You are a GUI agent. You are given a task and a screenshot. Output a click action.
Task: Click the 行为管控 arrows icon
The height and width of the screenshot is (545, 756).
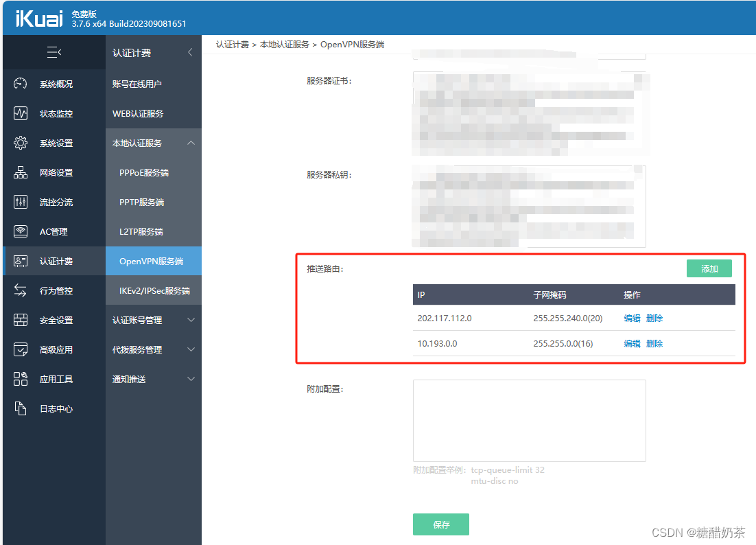pyautogui.click(x=21, y=290)
